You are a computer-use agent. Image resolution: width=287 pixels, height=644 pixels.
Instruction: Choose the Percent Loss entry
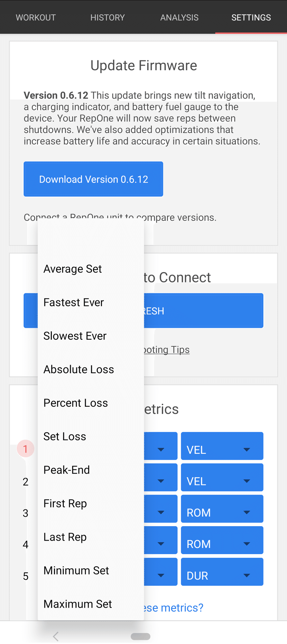point(76,403)
